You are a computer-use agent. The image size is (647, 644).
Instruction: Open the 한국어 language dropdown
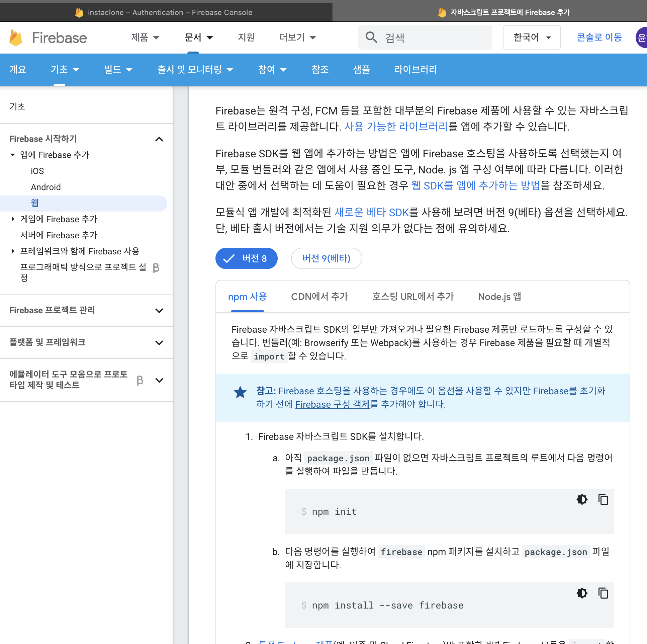[532, 37]
